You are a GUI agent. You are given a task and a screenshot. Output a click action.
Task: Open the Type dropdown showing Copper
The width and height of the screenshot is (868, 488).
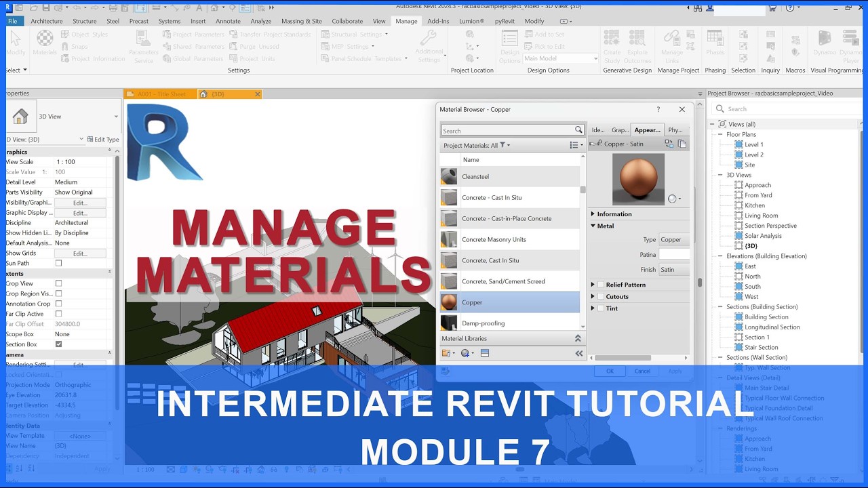click(675, 239)
